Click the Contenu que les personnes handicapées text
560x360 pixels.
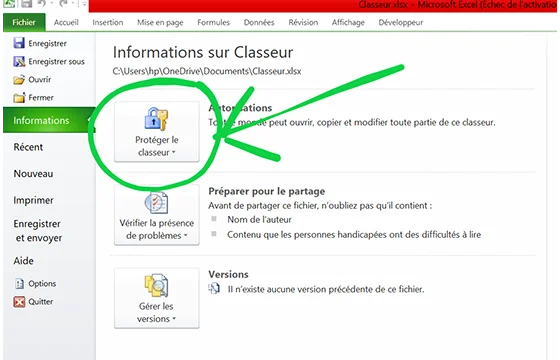pyautogui.click(x=354, y=235)
